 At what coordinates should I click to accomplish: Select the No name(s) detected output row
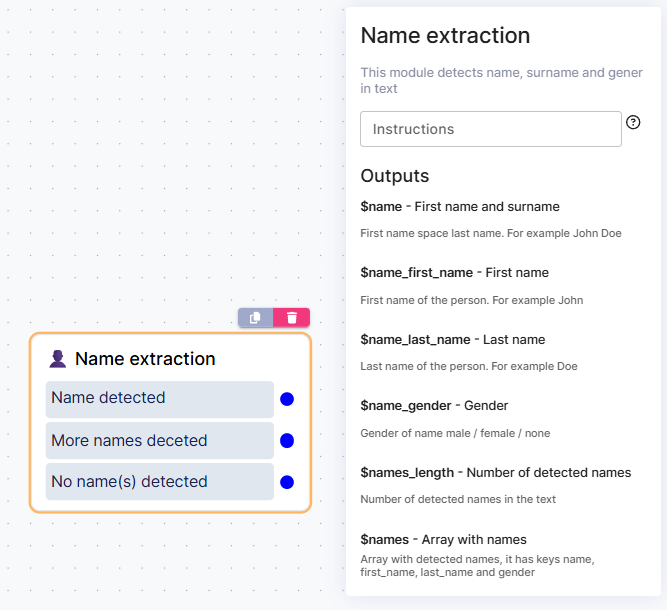coord(159,481)
